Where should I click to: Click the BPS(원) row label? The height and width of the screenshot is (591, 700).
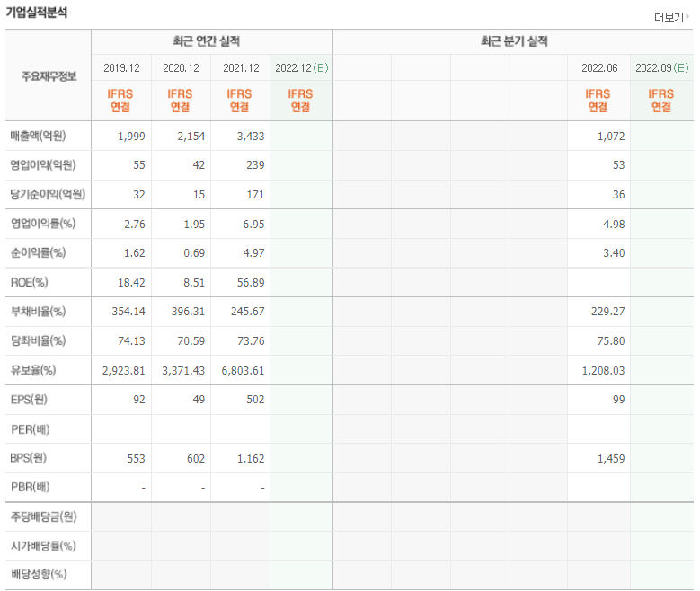28,458
